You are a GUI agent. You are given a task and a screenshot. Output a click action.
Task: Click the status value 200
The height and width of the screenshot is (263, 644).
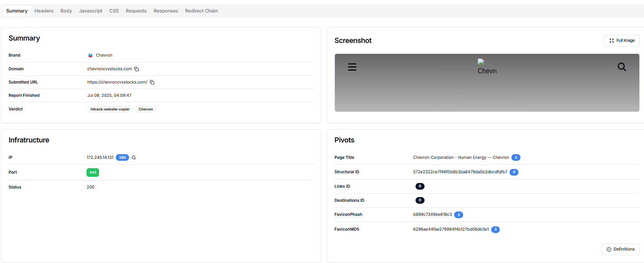click(x=90, y=187)
